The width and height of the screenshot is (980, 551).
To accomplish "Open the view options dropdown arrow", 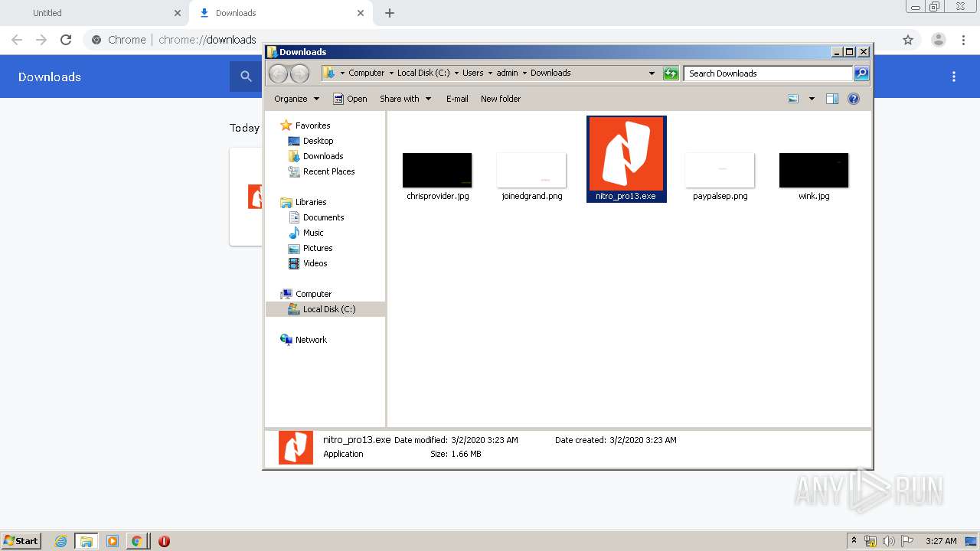I will pyautogui.click(x=812, y=99).
